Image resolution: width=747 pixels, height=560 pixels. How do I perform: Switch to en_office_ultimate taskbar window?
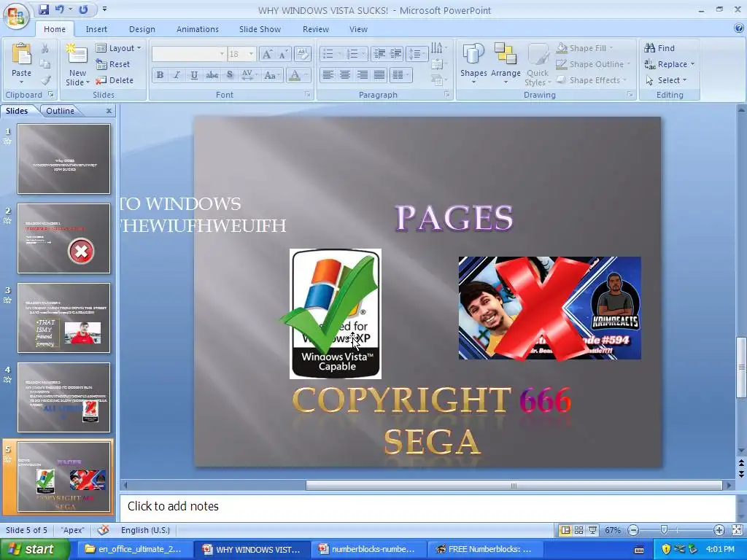coord(134,549)
